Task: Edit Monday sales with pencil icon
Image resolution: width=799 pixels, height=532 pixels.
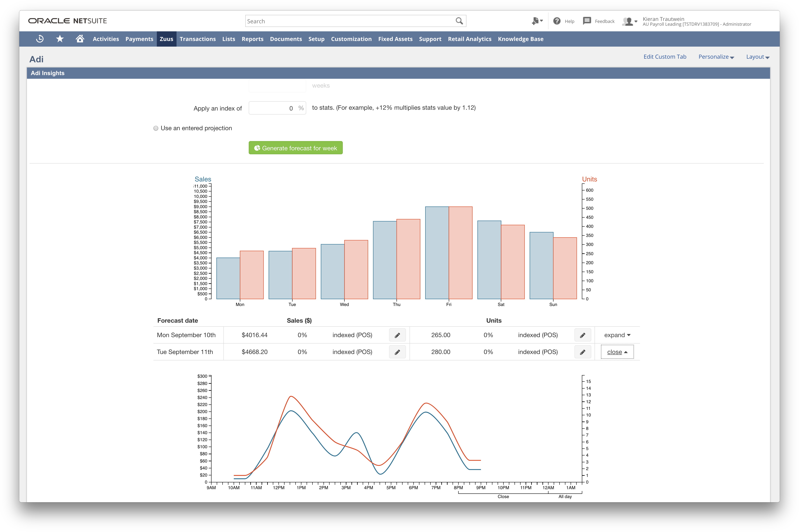Action: [397, 335]
